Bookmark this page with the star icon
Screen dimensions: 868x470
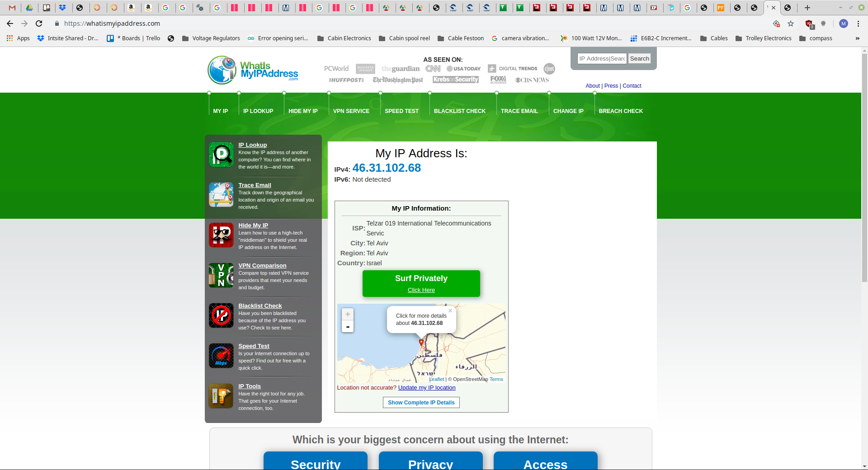791,23
